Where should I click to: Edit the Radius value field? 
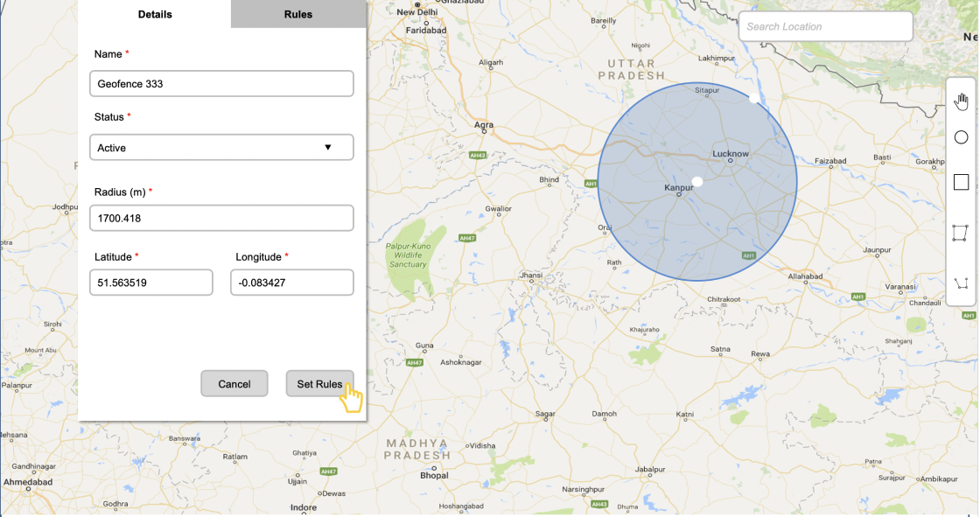[x=221, y=217]
